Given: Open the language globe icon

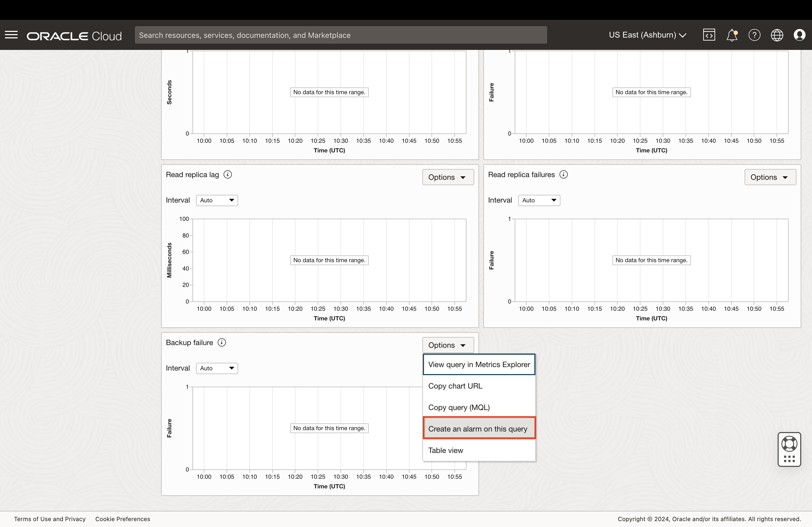Looking at the screenshot, I should 777,35.
